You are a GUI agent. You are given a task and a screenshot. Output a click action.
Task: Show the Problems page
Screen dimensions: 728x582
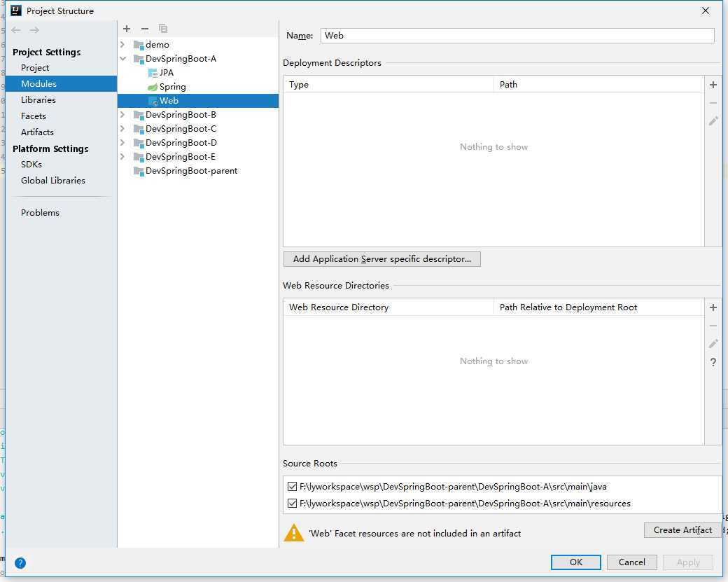(x=62, y=213)
